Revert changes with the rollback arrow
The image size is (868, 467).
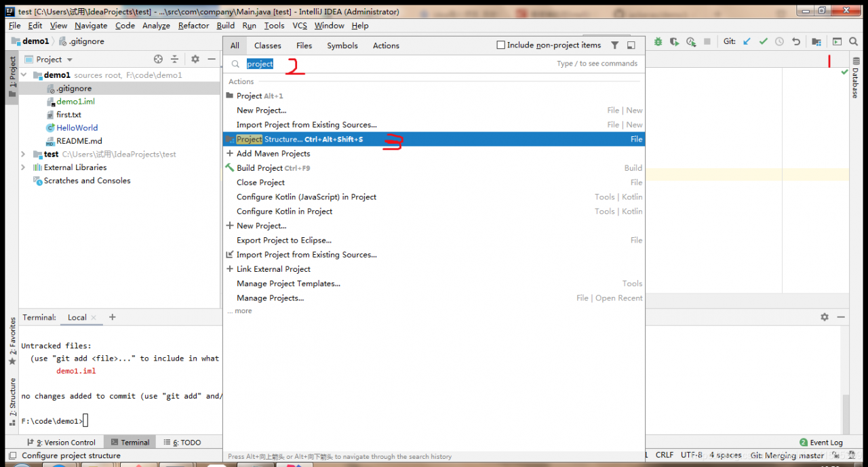pos(796,41)
